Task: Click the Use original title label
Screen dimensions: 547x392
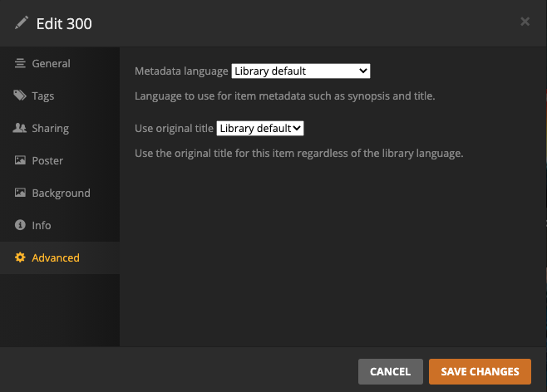Action: [x=174, y=129]
